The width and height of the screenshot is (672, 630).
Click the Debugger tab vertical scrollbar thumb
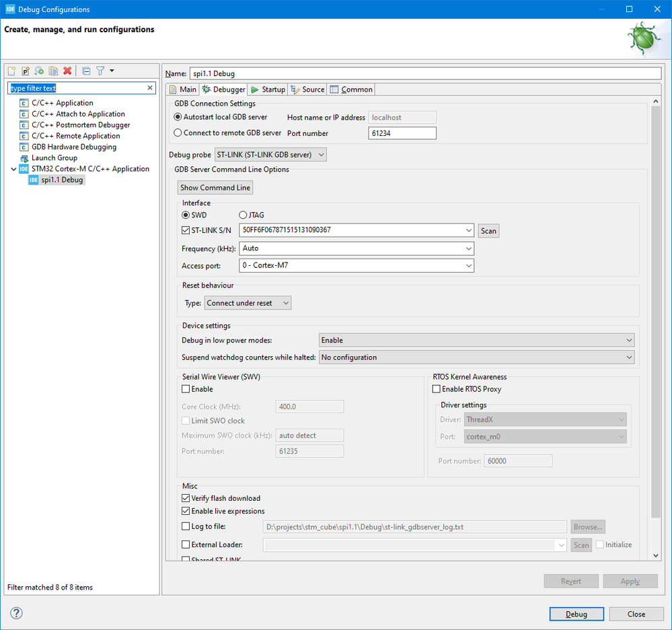(656, 312)
